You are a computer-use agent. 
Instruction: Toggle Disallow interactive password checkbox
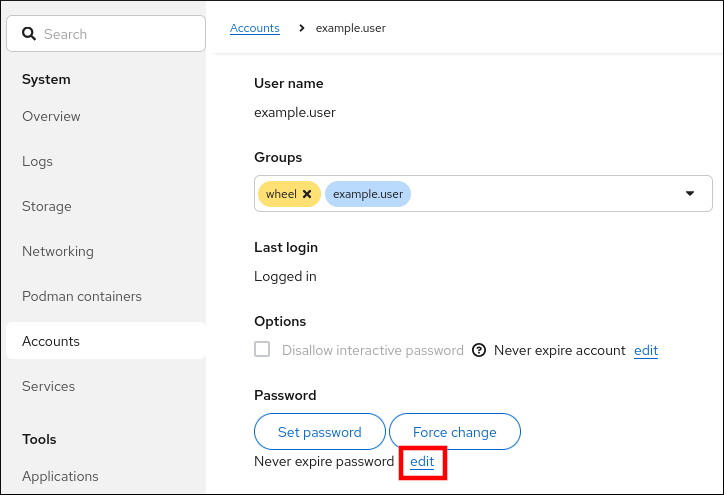(263, 350)
